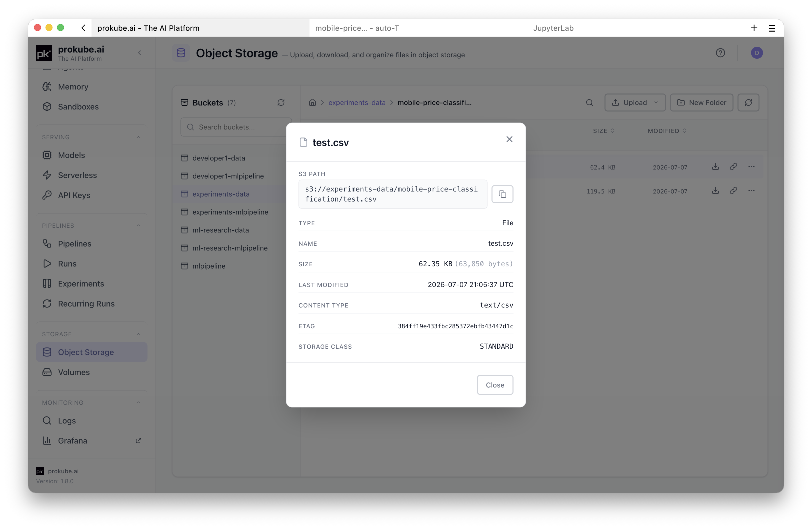Screen dimensions: 812x530
Task: Open Memory in the sidebar
Action: tap(91, 87)
